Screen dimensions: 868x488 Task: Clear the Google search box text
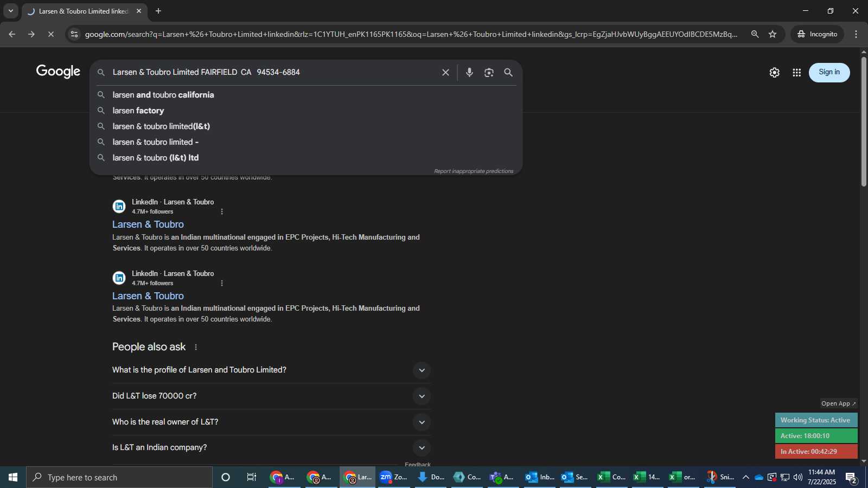tap(445, 72)
